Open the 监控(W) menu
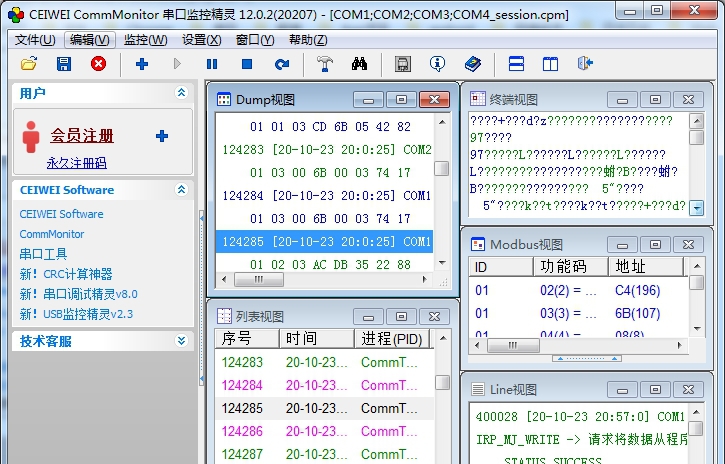725x464 pixels. point(145,40)
